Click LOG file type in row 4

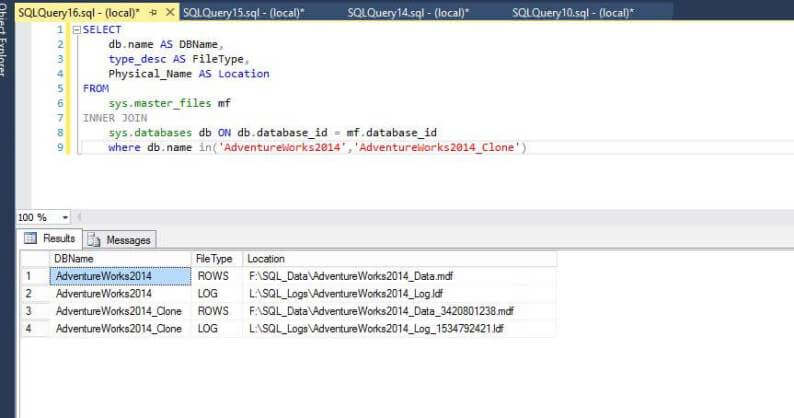click(217, 328)
